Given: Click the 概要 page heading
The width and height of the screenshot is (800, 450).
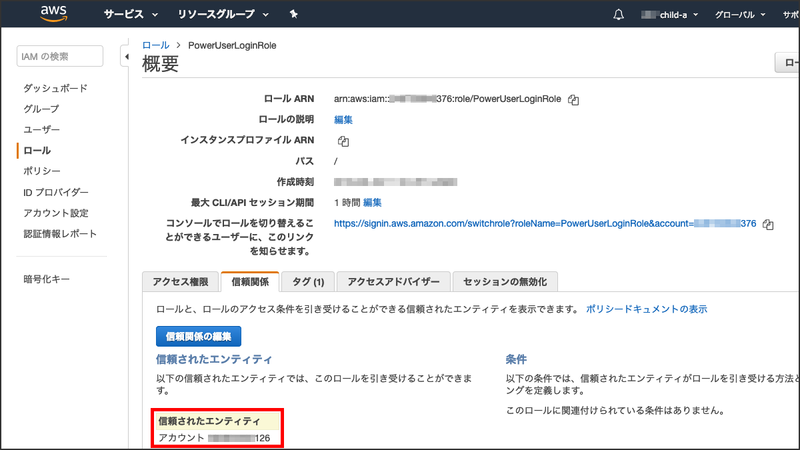Looking at the screenshot, I should pyautogui.click(x=160, y=64).
